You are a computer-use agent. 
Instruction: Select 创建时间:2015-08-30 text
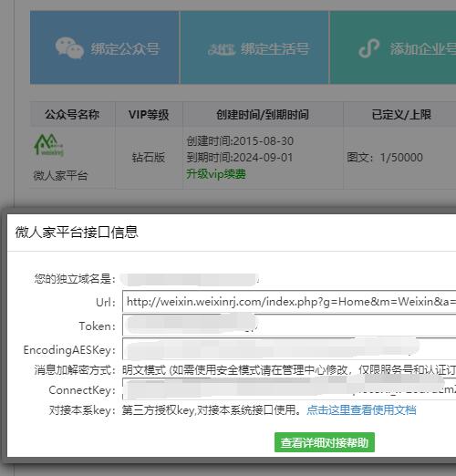tap(240, 141)
